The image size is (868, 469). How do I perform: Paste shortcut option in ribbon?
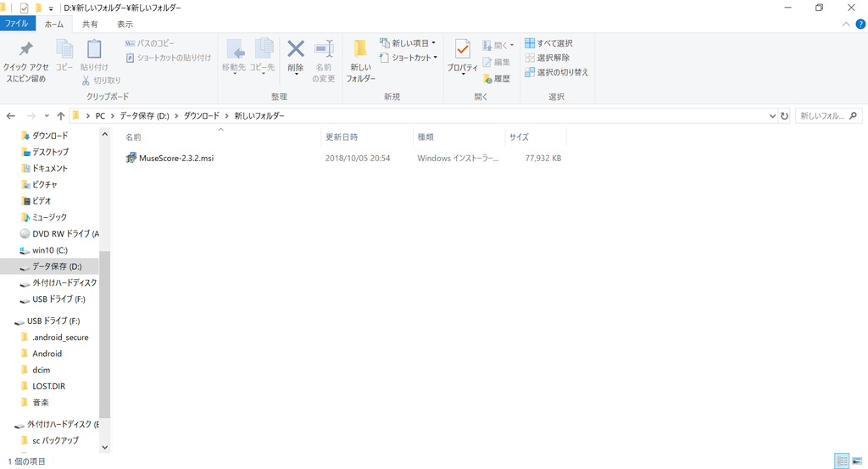coord(169,58)
